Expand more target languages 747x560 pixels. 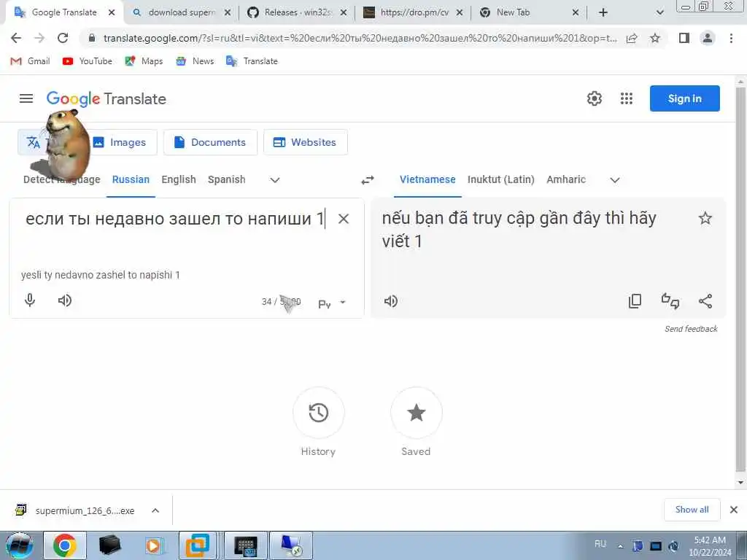[x=615, y=180]
